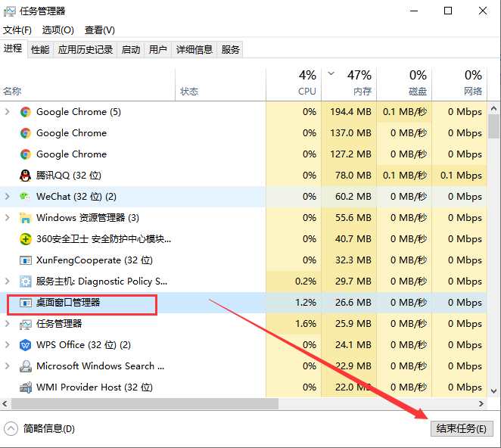This screenshot has height=448, width=501.
Task: Click the vertical scrollbar down arrow
Action: 494,390
